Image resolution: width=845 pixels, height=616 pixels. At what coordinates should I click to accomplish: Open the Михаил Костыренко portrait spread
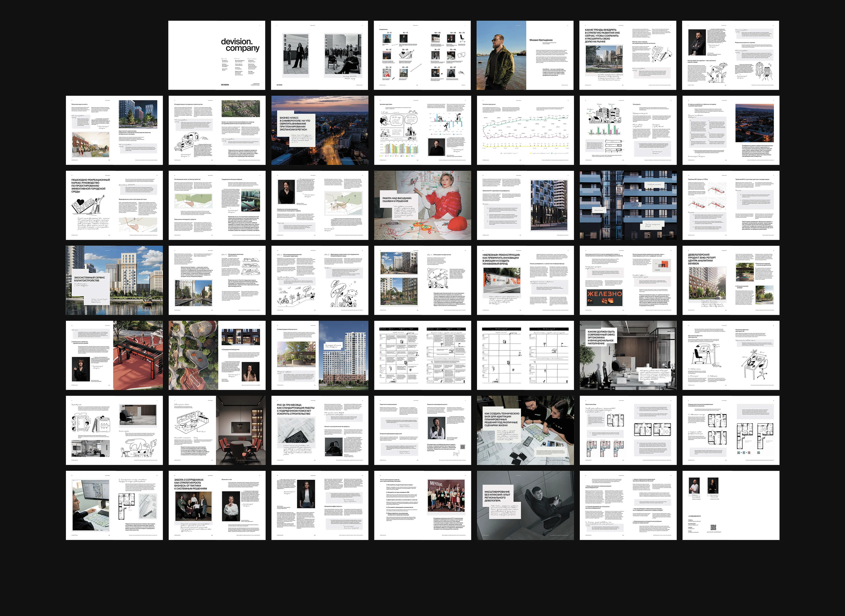tap(525, 55)
